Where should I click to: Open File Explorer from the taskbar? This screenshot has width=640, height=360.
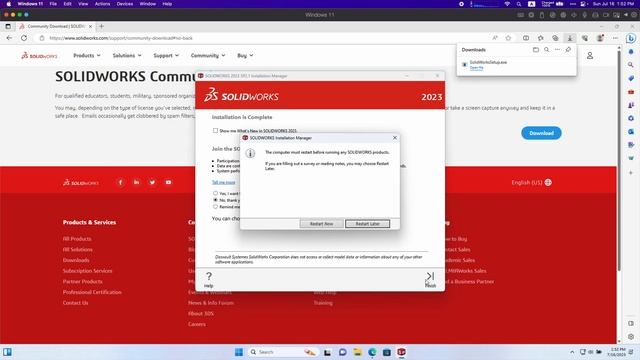[358, 352]
